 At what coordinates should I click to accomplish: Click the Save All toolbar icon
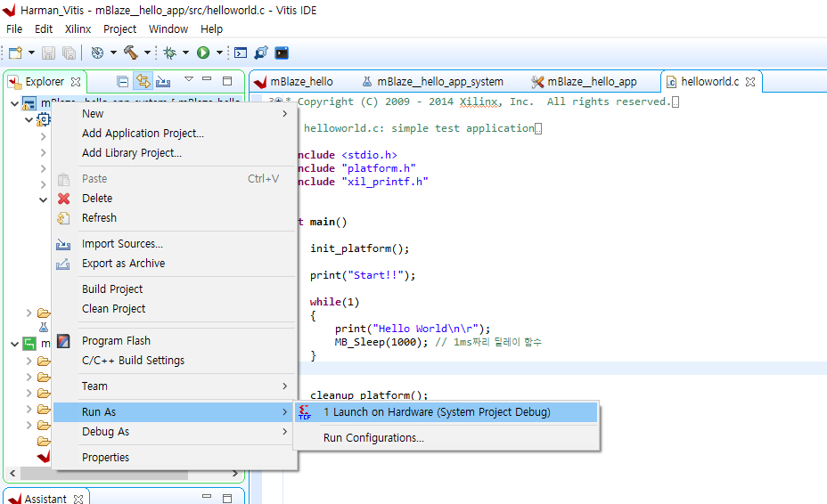[70, 53]
